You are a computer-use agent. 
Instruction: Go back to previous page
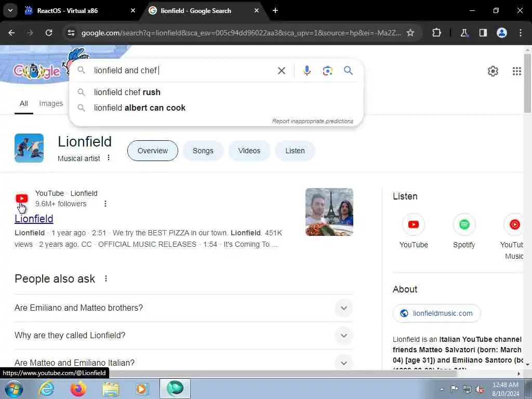coord(11,33)
